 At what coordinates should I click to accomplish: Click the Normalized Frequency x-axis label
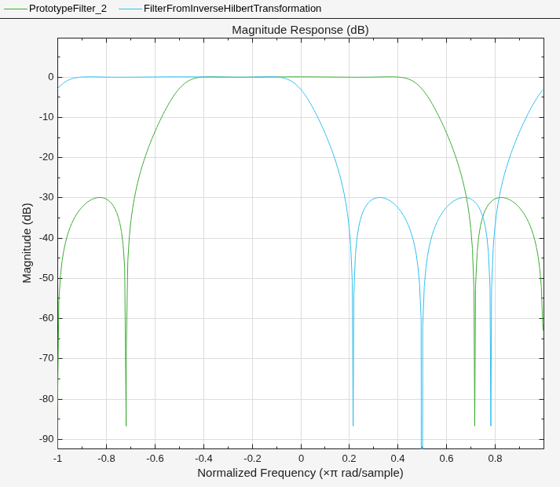300,473
